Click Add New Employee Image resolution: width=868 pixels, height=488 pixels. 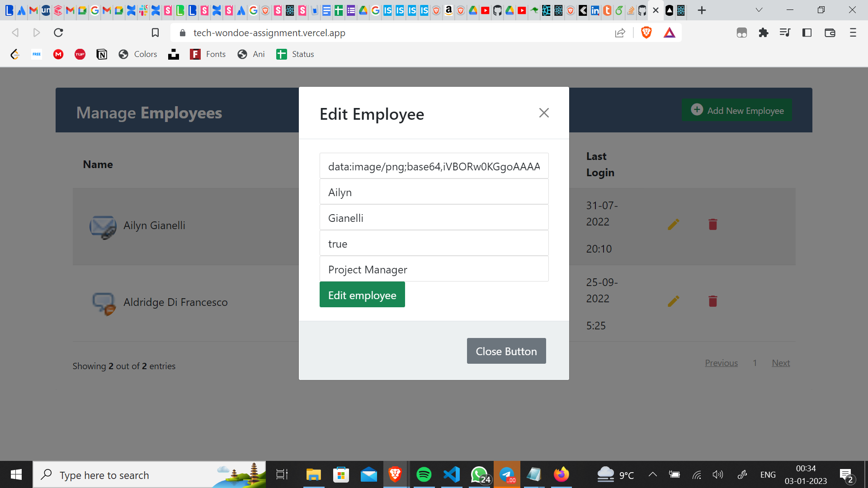click(736, 110)
